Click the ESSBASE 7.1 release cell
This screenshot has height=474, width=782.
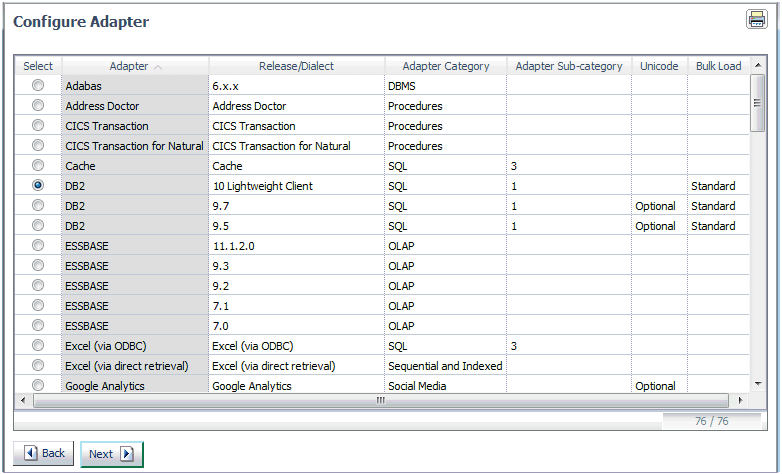[x=297, y=306]
